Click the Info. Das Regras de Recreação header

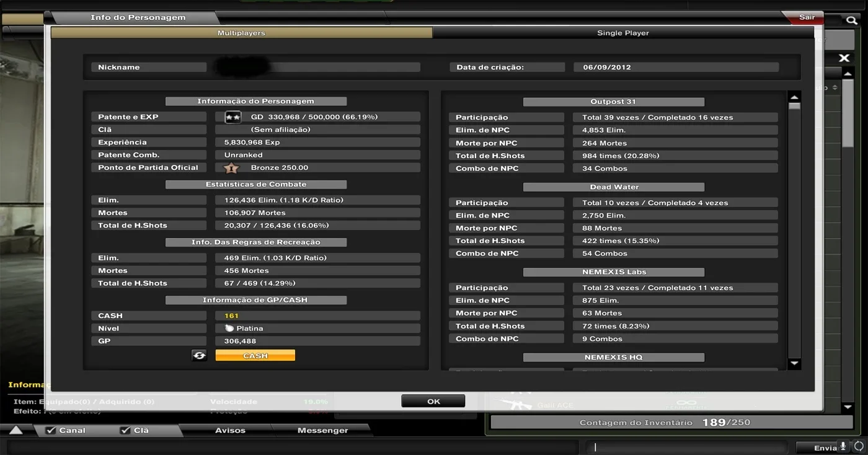click(x=255, y=242)
